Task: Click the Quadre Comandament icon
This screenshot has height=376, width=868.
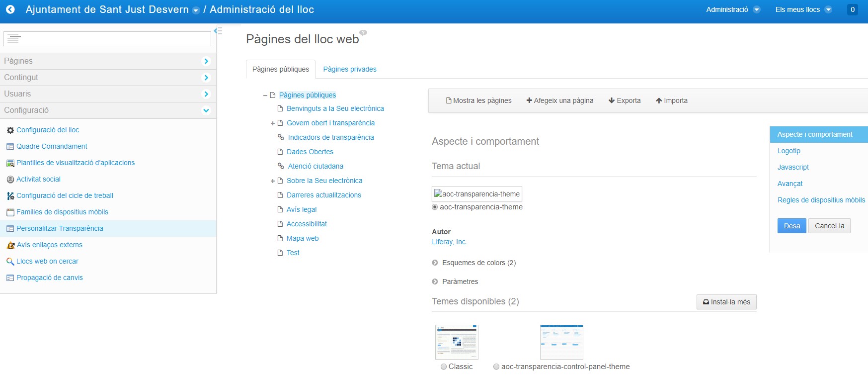Action: pos(10,147)
